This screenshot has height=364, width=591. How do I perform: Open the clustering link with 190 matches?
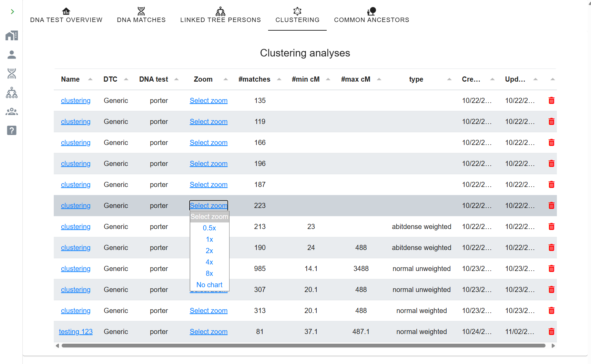coord(76,248)
